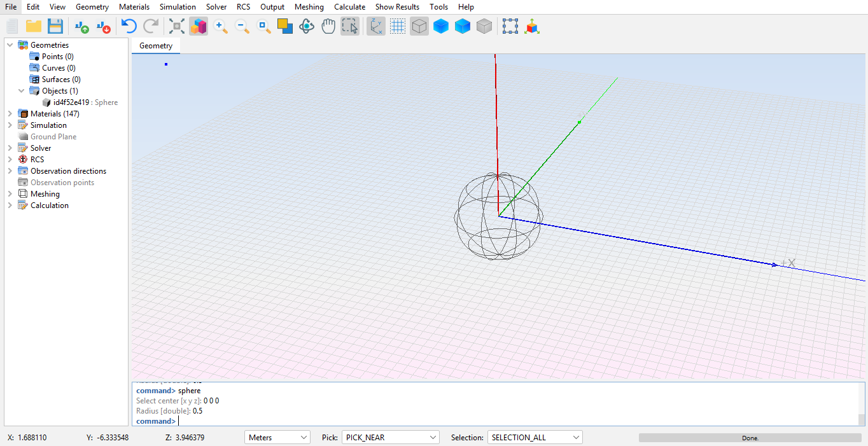Click the Open folder icon
Viewport: 868px width, 446px height.
[34, 26]
